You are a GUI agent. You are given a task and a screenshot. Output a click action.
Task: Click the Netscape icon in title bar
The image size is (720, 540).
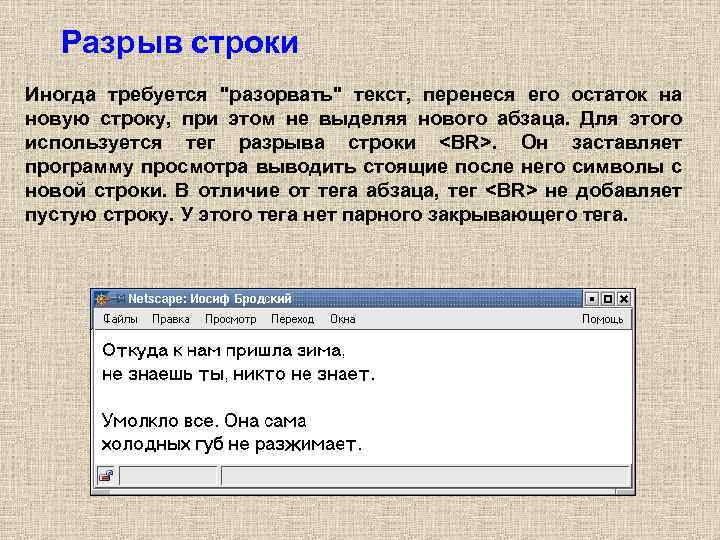tap(101, 299)
